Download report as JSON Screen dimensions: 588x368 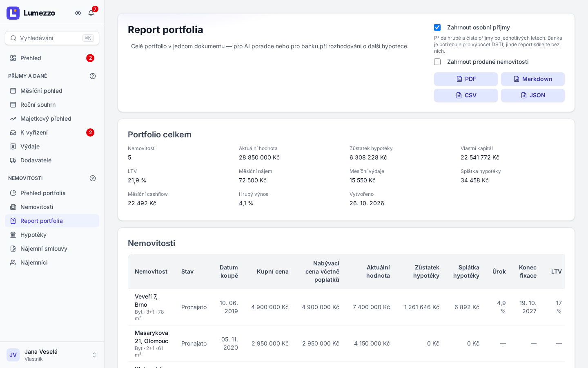tap(533, 95)
